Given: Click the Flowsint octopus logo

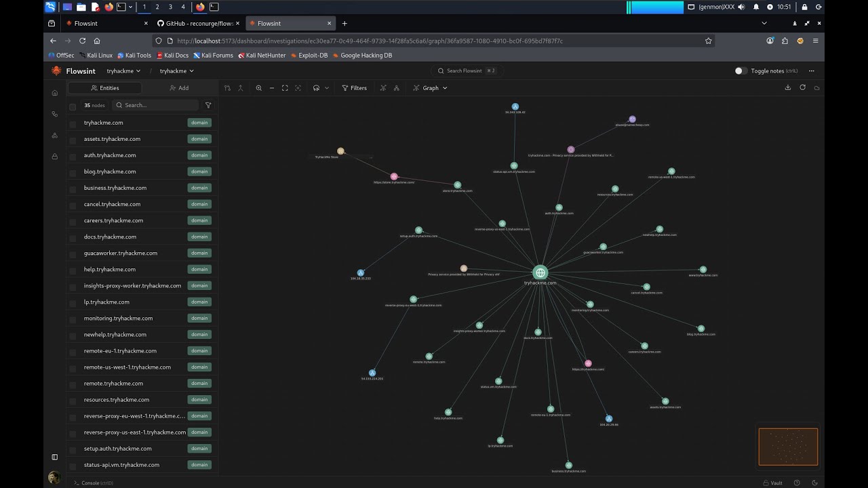Looking at the screenshot, I should pyautogui.click(x=56, y=70).
